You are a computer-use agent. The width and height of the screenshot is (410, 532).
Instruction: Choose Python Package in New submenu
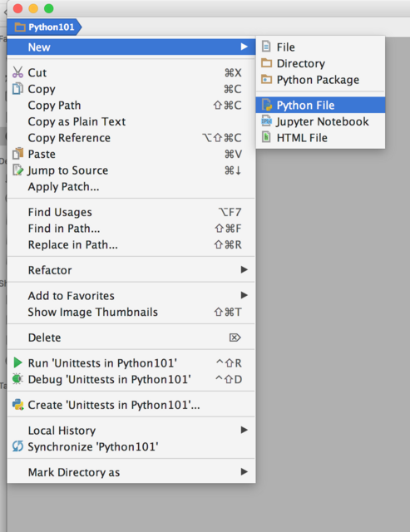320,80
